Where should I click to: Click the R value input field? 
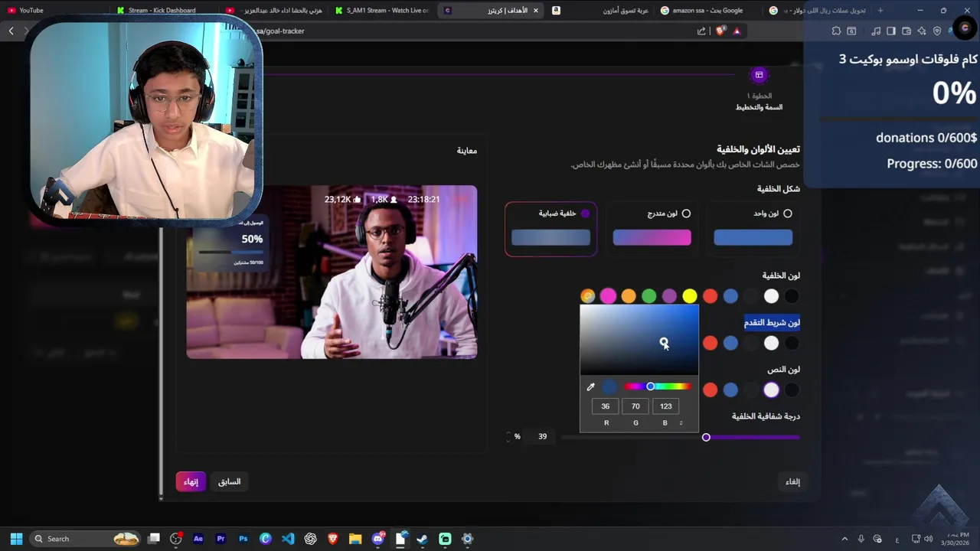pos(606,406)
